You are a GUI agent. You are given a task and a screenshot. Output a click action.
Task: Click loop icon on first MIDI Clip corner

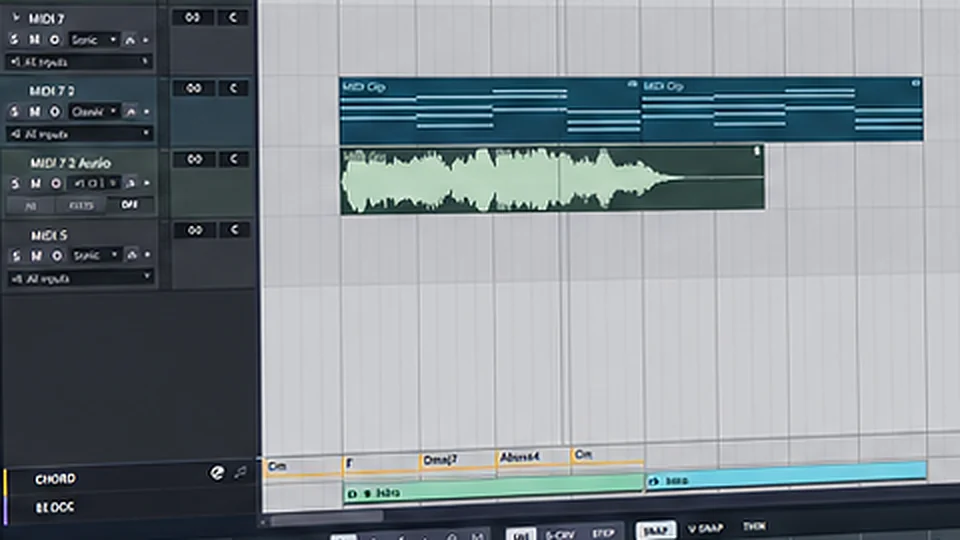tap(632, 84)
